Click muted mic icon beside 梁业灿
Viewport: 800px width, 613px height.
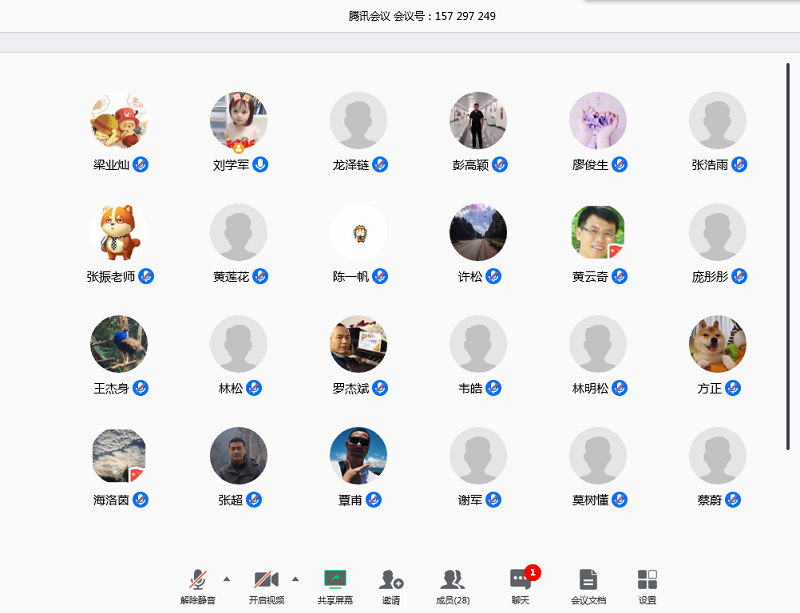[141, 164]
